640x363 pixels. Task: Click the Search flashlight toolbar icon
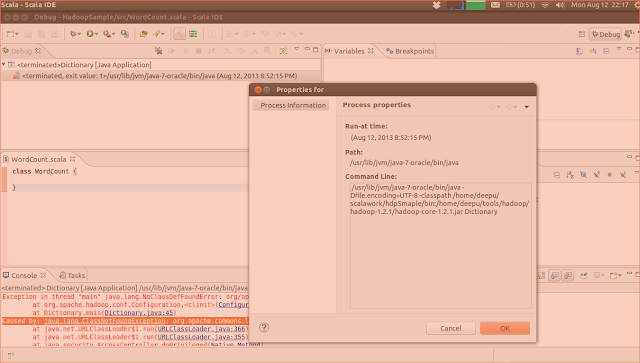[x=157, y=34]
